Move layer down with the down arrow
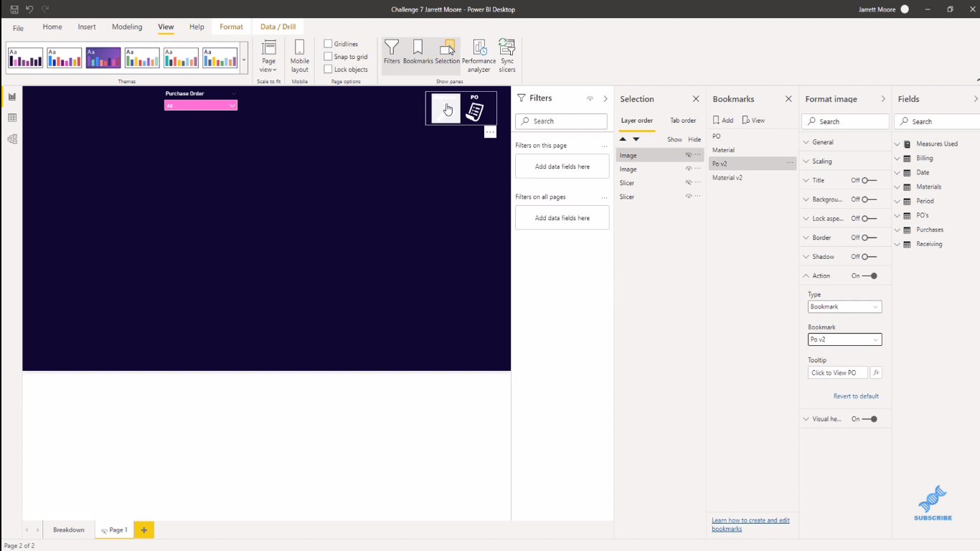 click(636, 139)
